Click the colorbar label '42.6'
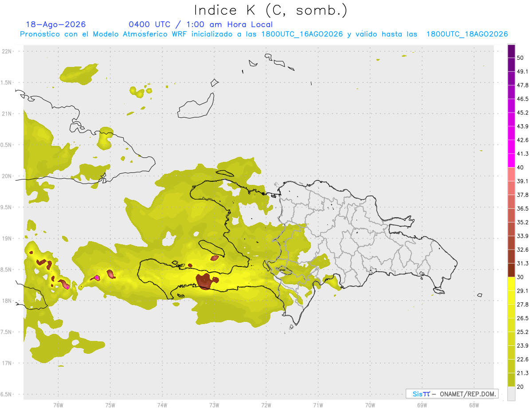The image size is (532, 411). (x=523, y=140)
